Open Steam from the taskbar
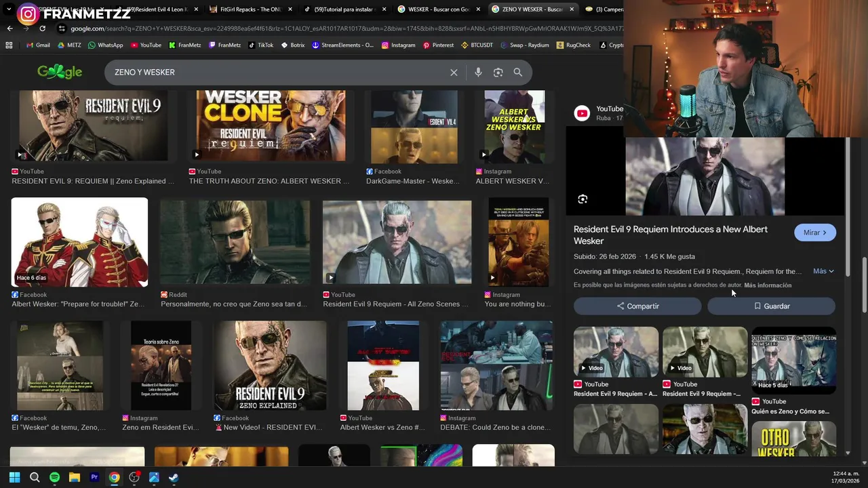Viewport: 868px width, 488px height. (x=174, y=477)
